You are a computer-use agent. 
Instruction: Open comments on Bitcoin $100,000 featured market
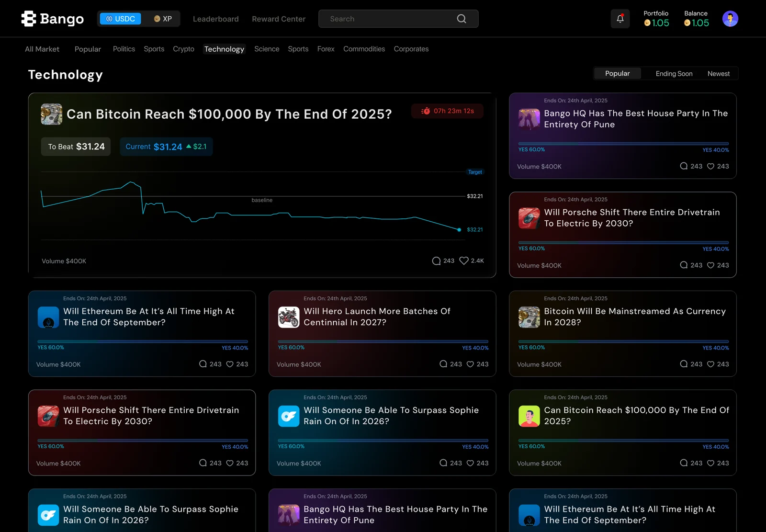click(x=436, y=260)
